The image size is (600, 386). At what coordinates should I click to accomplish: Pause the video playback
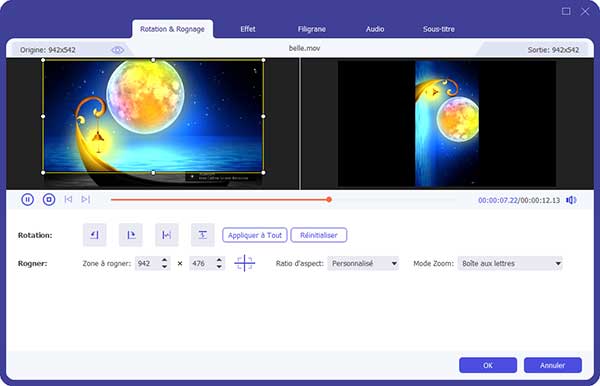coord(28,199)
